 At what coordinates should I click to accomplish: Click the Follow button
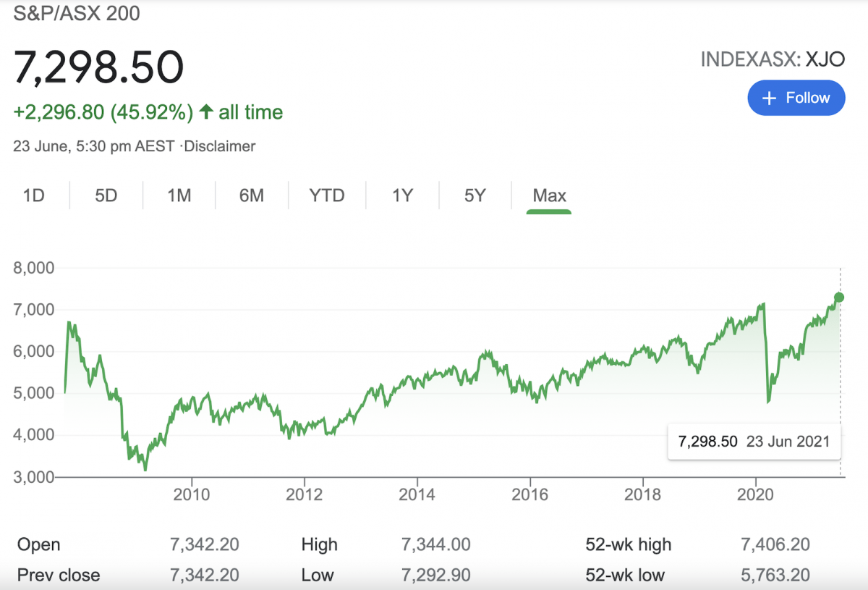click(x=796, y=98)
